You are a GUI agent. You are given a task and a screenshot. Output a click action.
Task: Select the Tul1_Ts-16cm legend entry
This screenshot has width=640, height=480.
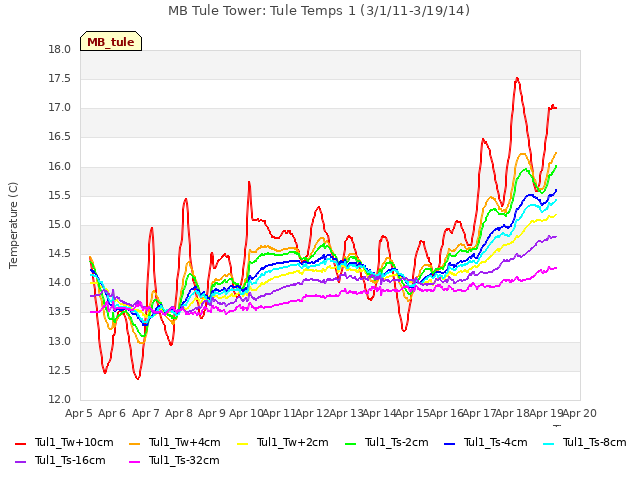(x=60, y=460)
